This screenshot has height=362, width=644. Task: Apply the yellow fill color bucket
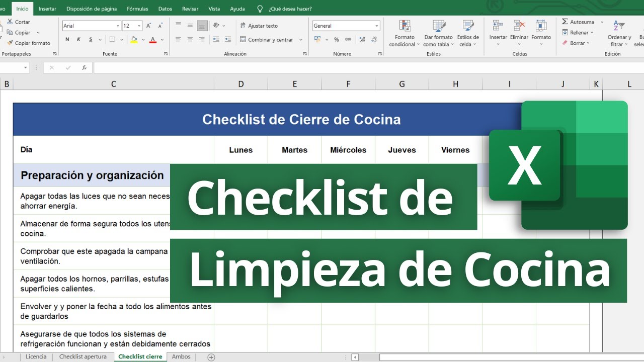pyautogui.click(x=133, y=39)
